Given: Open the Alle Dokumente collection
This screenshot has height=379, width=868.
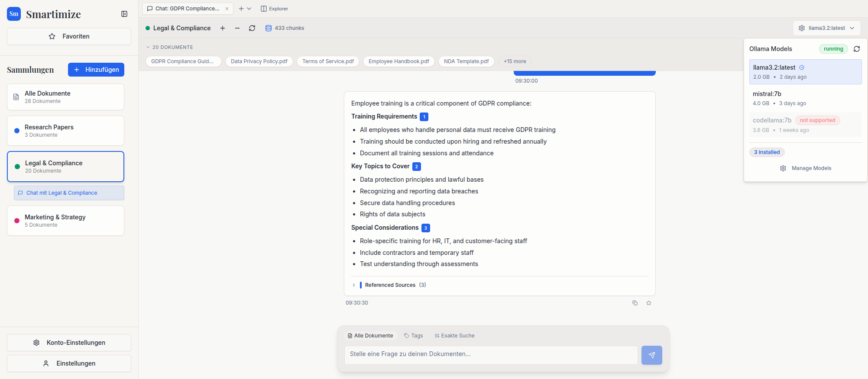Looking at the screenshot, I should coord(65,97).
